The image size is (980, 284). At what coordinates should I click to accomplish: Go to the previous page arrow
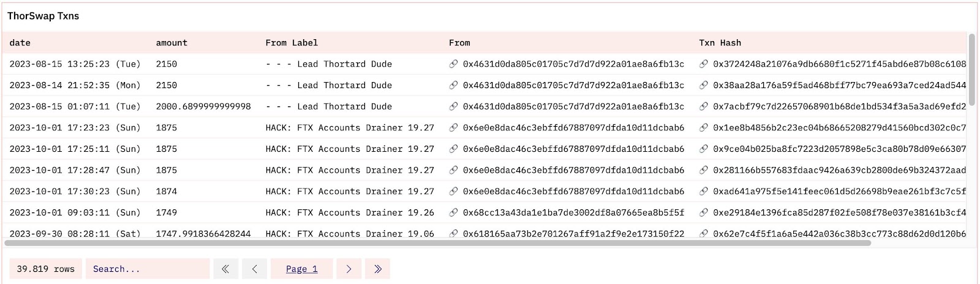255,269
